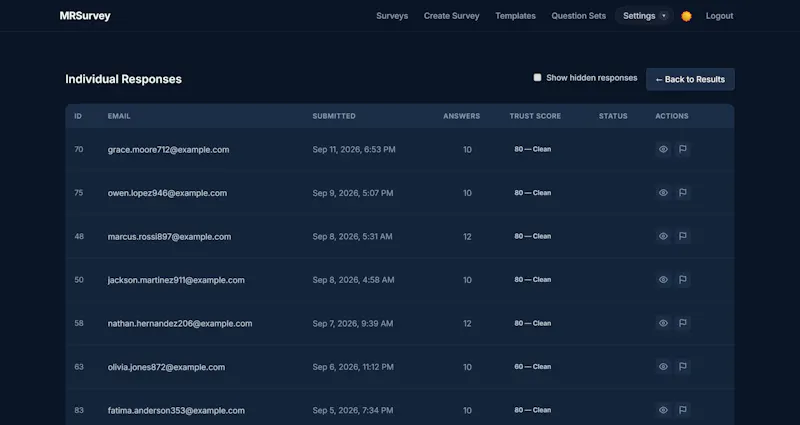
Task: Flag owen.lopez946's response
Action: coord(683,193)
